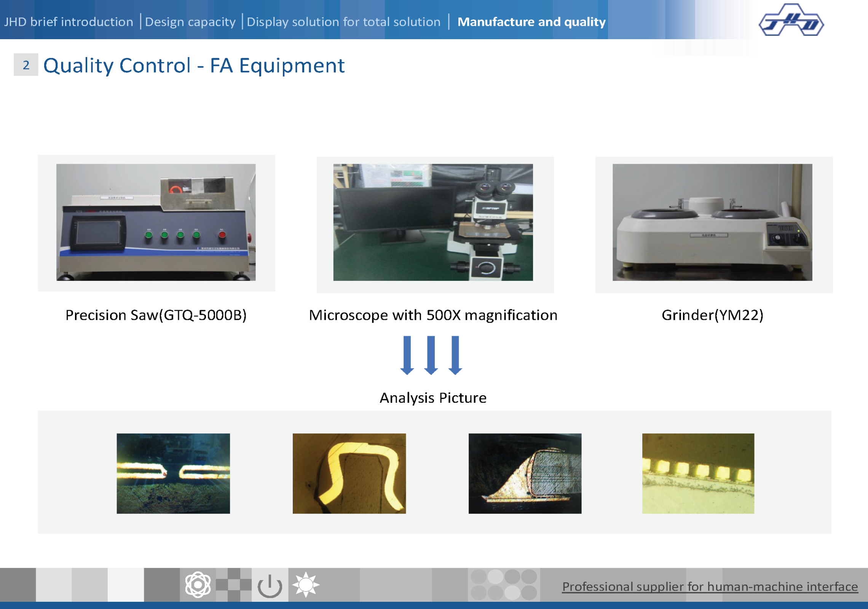Image resolution: width=868 pixels, height=609 pixels.
Task: Click the Precision Saw GTQ-5000B photo
Action: pyautogui.click(x=156, y=222)
